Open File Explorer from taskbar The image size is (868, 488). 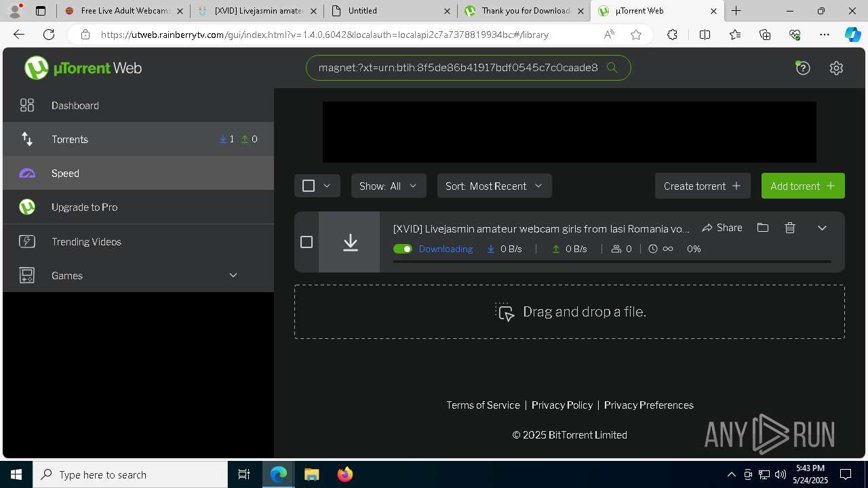click(312, 474)
